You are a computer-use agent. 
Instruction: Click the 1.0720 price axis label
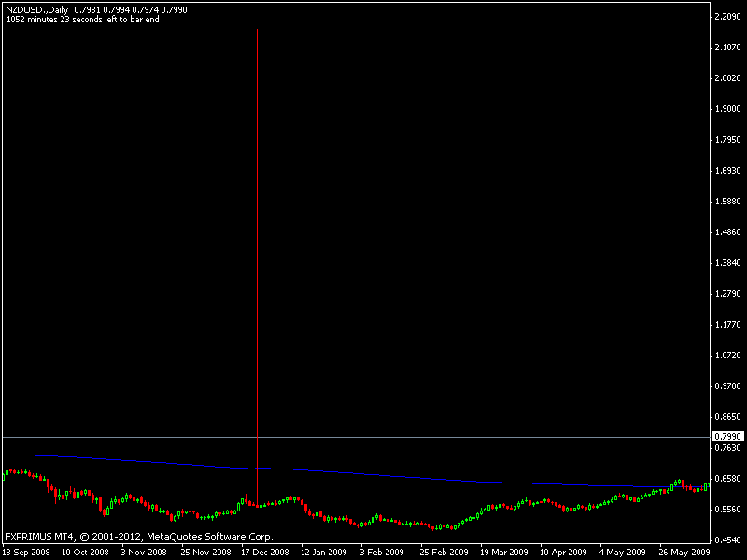click(726, 356)
